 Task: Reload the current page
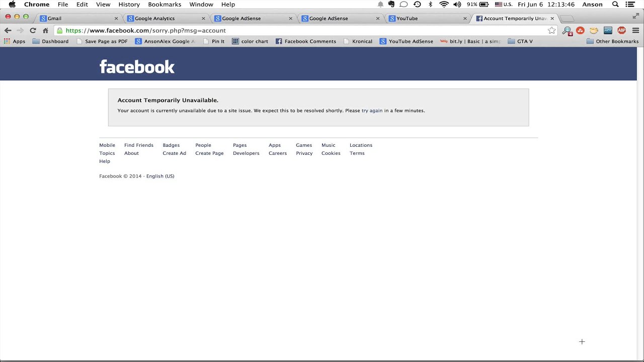pyautogui.click(x=33, y=30)
